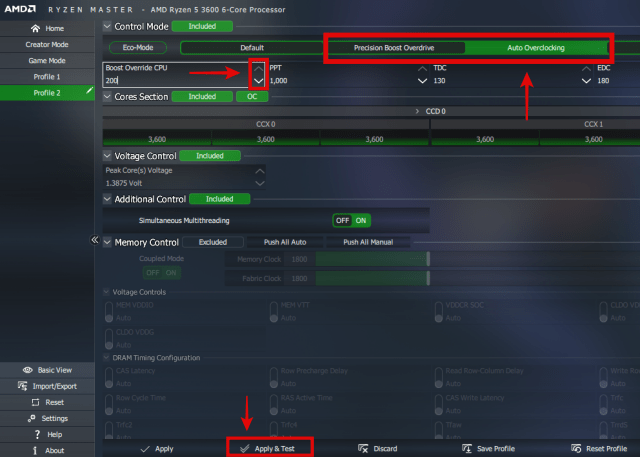
Task: Toggle Cores Section Included button
Action: (x=202, y=97)
